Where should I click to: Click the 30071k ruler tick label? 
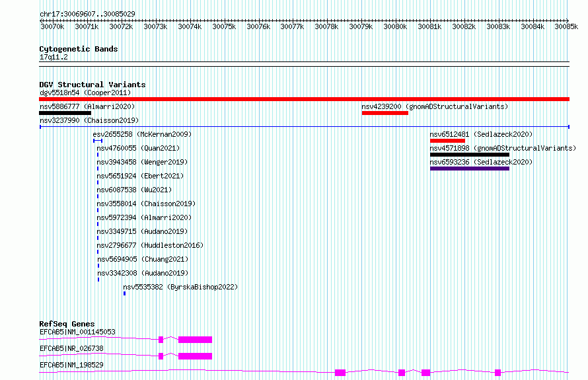pyautogui.click(x=87, y=26)
